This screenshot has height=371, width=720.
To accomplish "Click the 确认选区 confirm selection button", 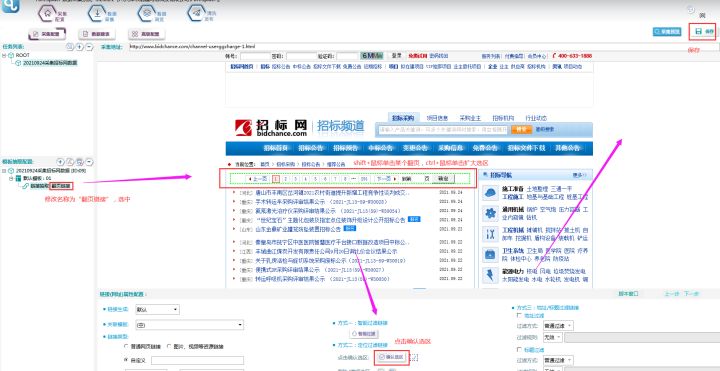I will click(392, 357).
